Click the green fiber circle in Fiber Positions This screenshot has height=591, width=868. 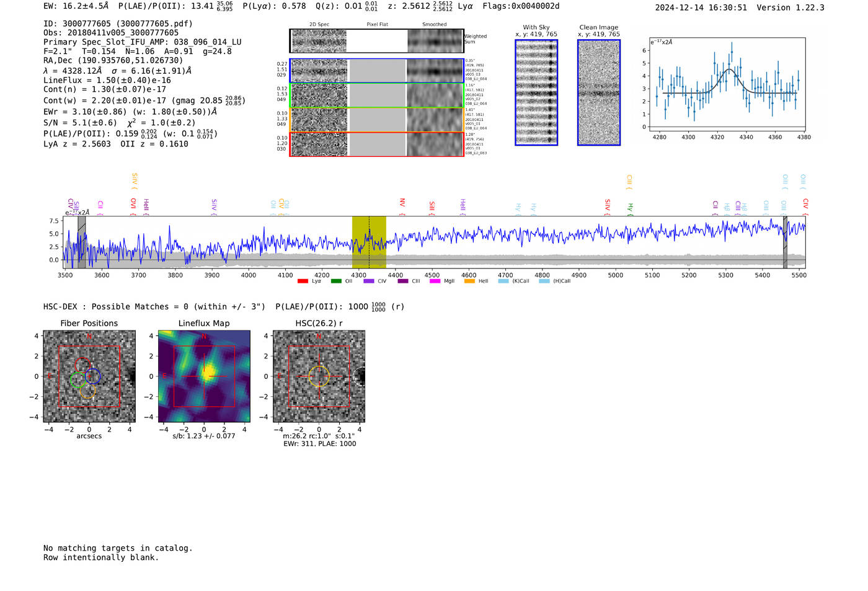[x=78, y=381]
